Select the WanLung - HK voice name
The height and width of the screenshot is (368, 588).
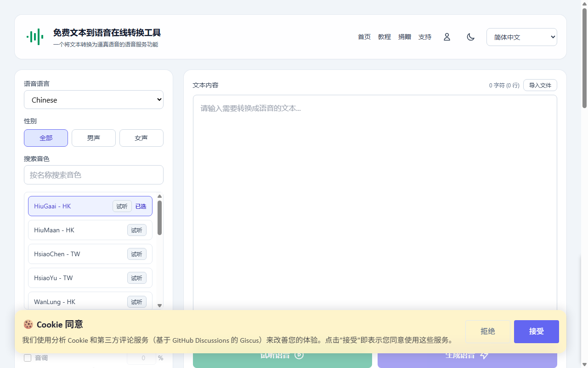pyautogui.click(x=55, y=302)
